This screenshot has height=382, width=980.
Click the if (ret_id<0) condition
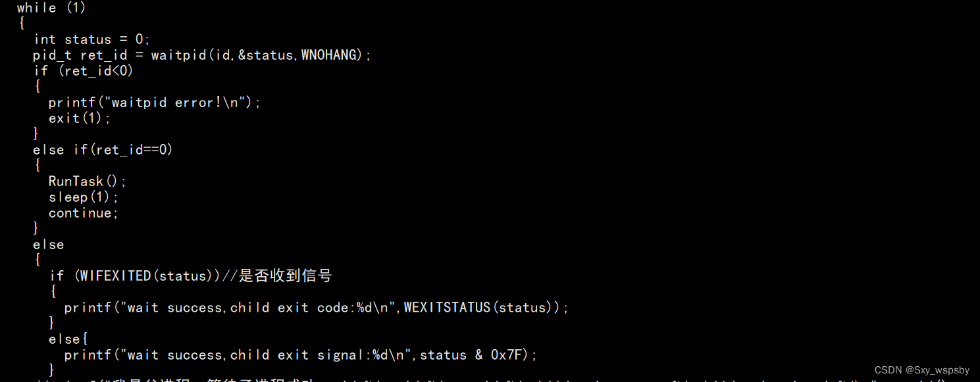click(x=84, y=71)
